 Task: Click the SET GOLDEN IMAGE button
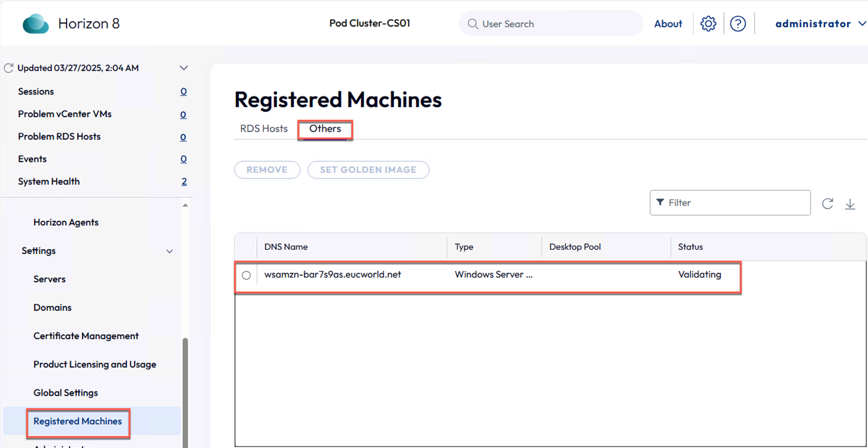tap(368, 169)
